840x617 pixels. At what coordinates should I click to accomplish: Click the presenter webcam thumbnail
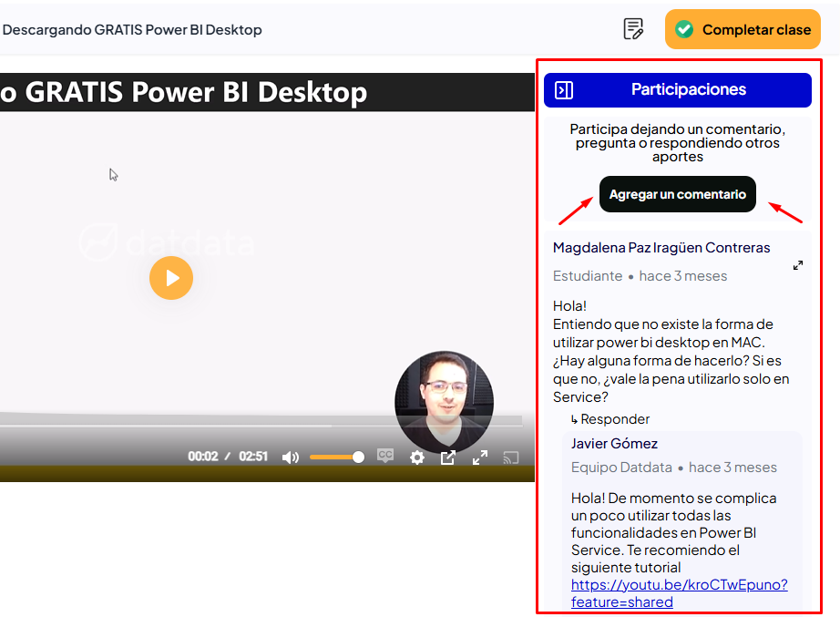coord(444,401)
